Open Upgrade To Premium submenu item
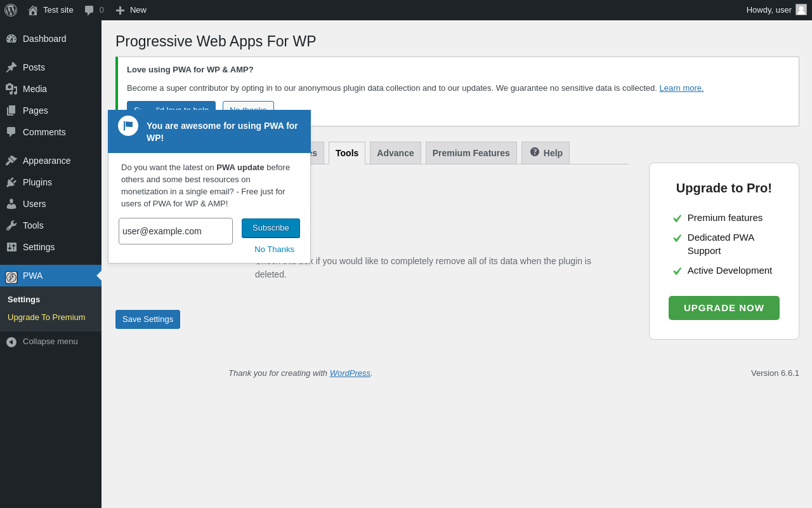Image resolution: width=812 pixels, height=508 pixels. pos(46,317)
